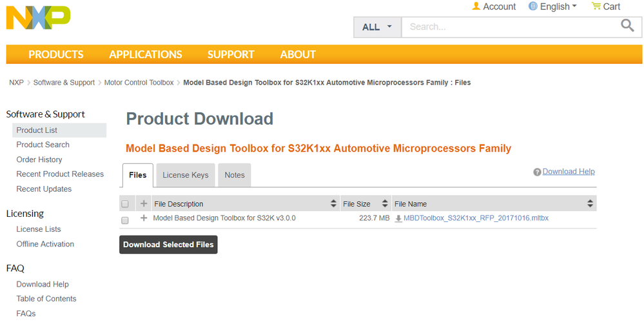Sort by File Description column arrows
Screen dimensions: 644x326
(x=333, y=204)
